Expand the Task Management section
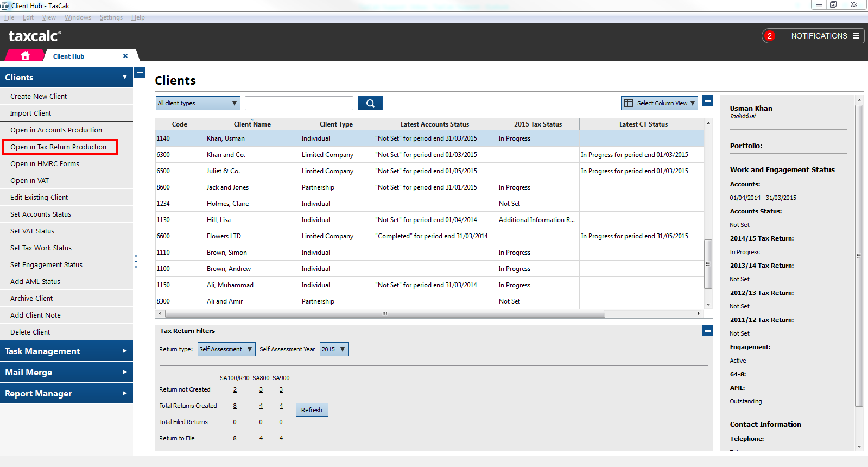The width and height of the screenshot is (868, 467). (x=66, y=351)
